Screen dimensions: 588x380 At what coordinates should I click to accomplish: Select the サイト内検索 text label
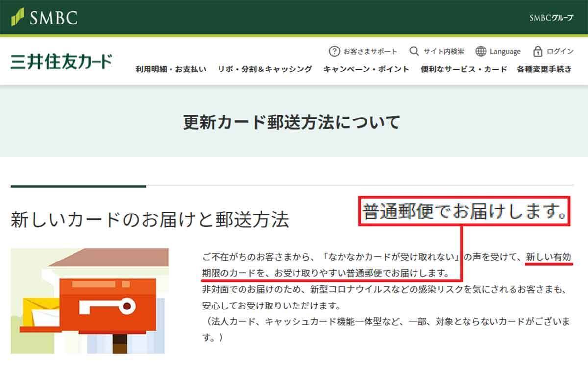click(443, 51)
